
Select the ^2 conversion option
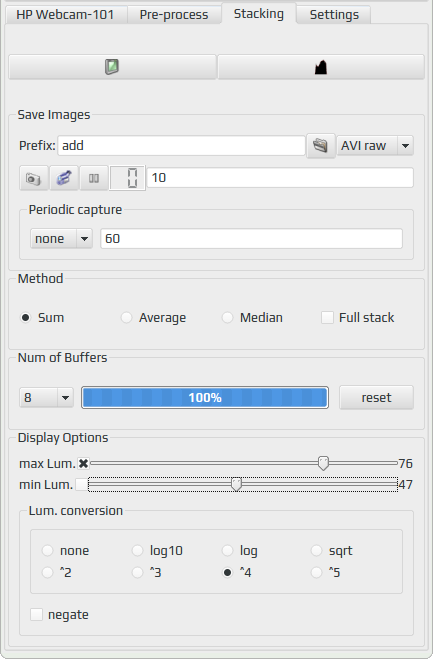pos(57,572)
